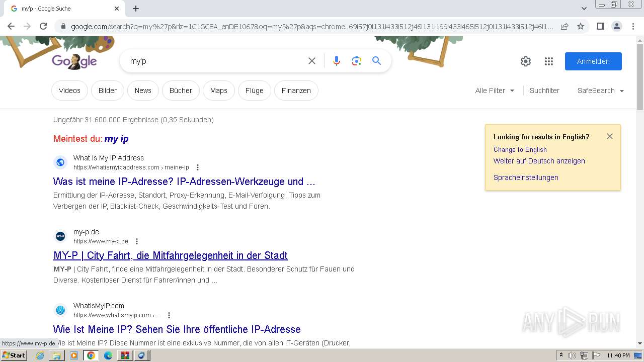644x362 pixels.
Task: Open 'Wie Ist Meine IP?' result link
Action: tap(177, 329)
